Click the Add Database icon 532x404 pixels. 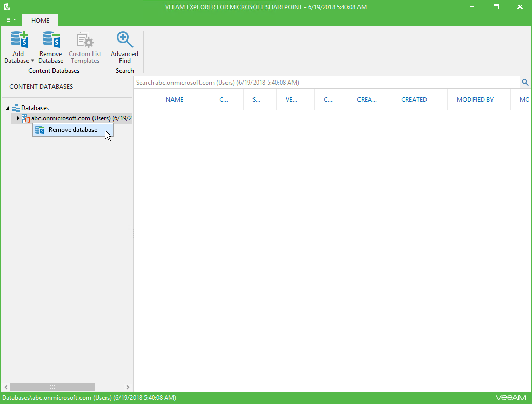click(19, 39)
